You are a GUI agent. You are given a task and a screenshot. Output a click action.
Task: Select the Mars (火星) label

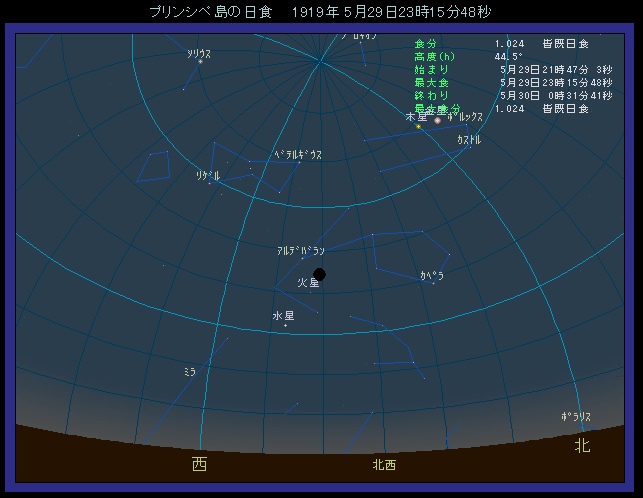[x=308, y=283]
